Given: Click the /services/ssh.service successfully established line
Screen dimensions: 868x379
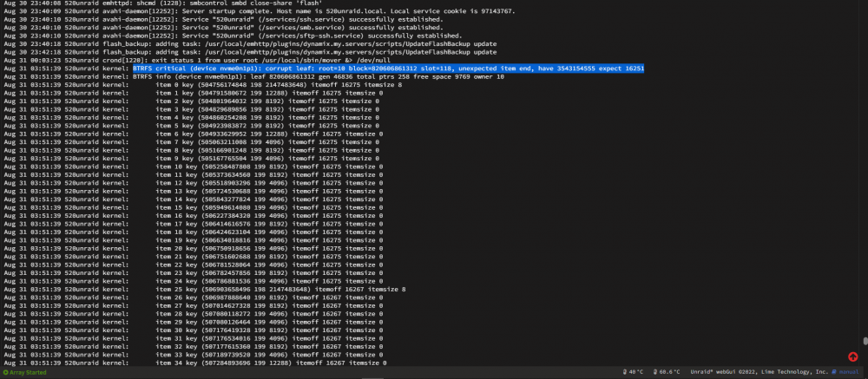Looking at the screenshot, I should (x=223, y=19).
